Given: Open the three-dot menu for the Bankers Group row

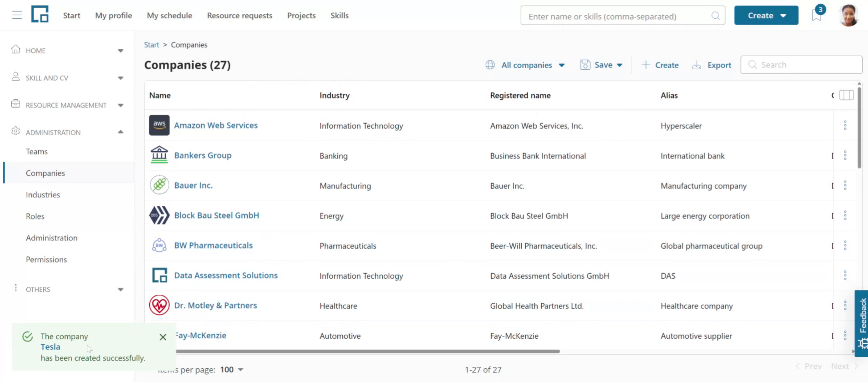Looking at the screenshot, I should coord(845,155).
